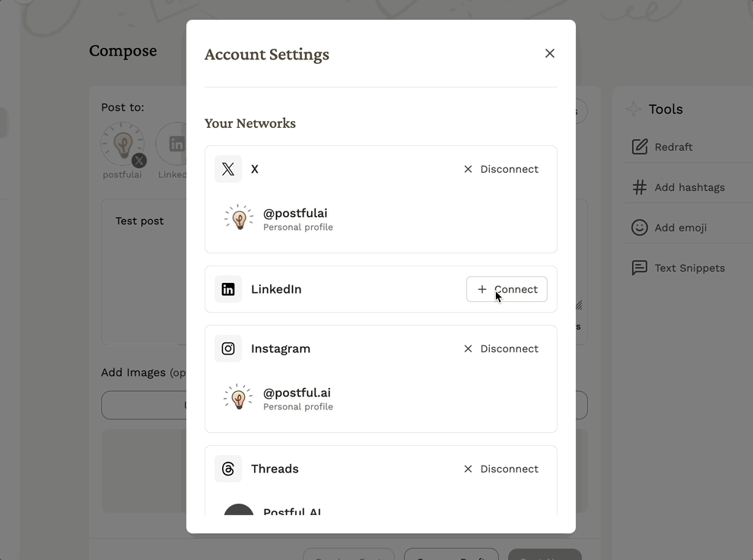Click the Instagram logo icon
The height and width of the screenshot is (560, 753).
point(228,348)
